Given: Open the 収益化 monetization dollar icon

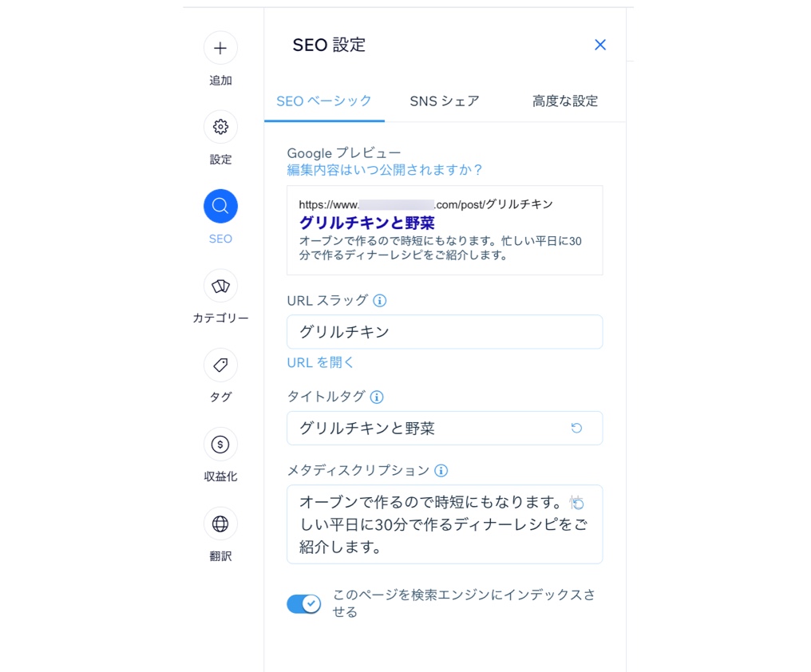Looking at the screenshot, I should pyautogui.click(x=220, y=444).
